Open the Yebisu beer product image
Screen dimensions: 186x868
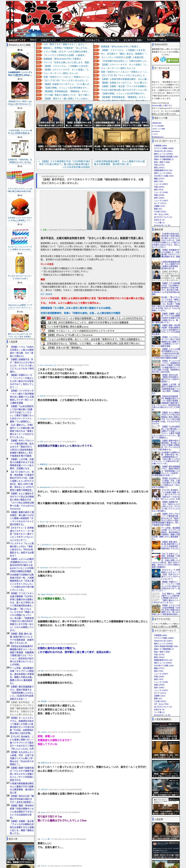20,265
